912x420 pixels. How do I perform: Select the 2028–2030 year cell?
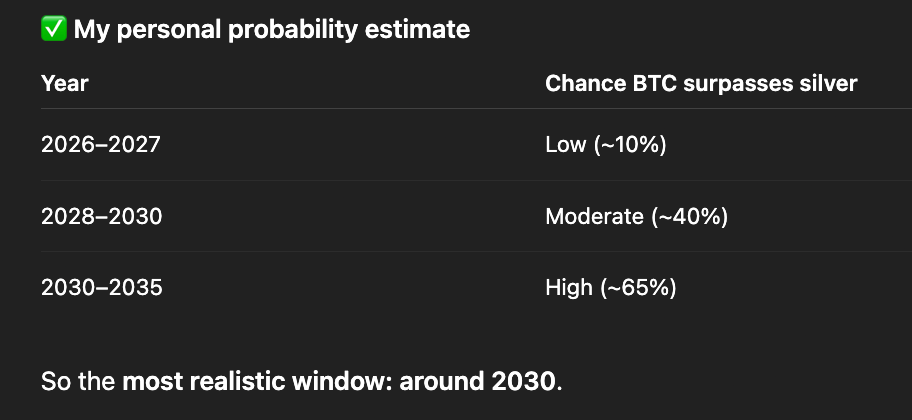[x=102, y=217]
